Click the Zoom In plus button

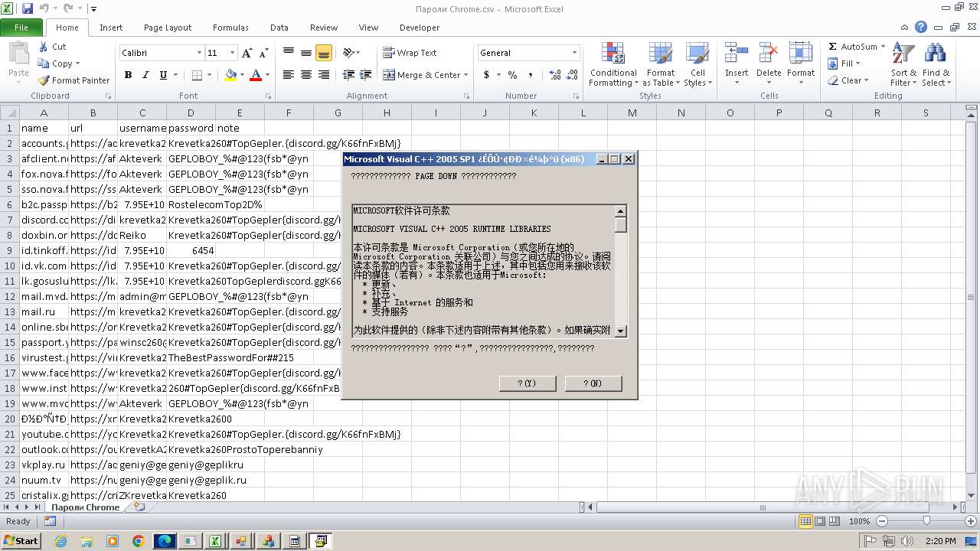970,521
